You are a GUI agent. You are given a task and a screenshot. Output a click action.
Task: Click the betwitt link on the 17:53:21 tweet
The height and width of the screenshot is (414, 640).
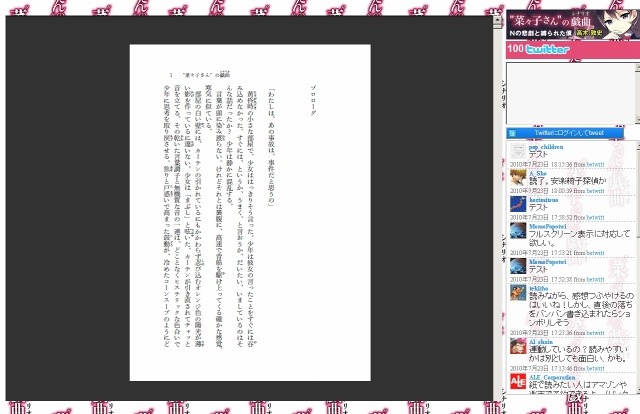tap(595, 253)
